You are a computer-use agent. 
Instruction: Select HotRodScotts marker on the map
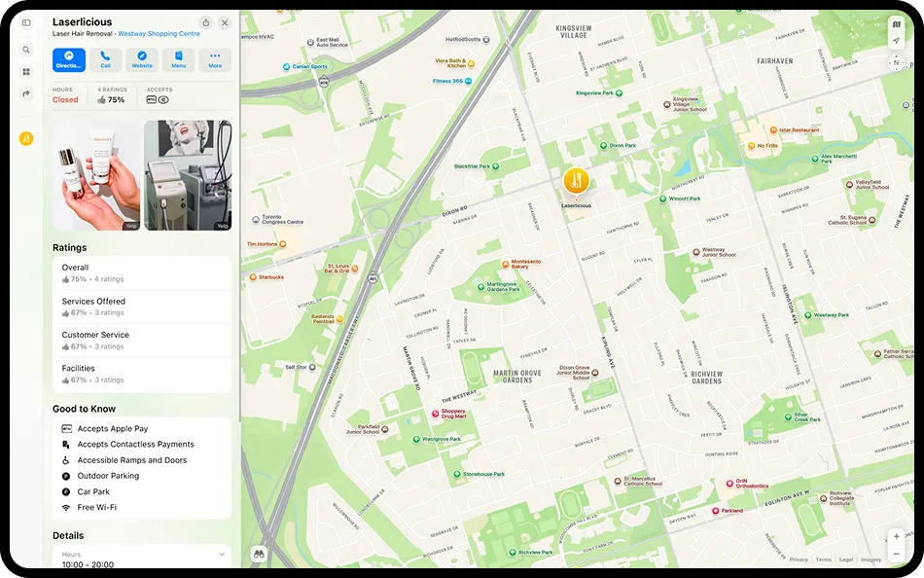(x=486, y=40)
